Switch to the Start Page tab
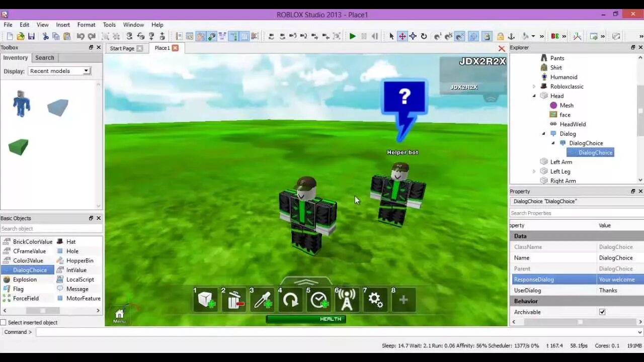Viewport: 644px width, 362px height. point(122,48)
